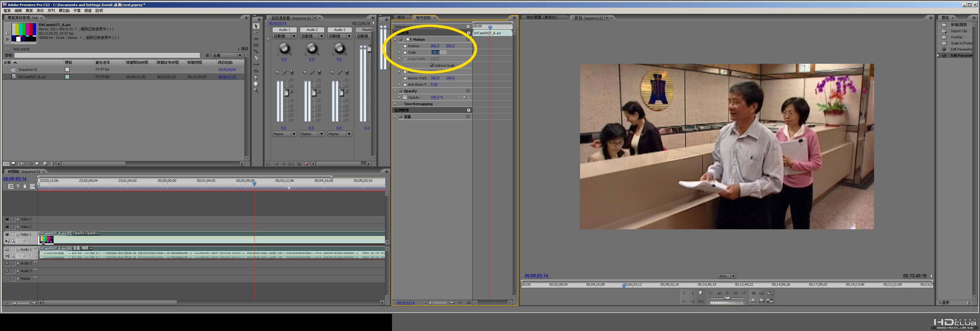980x331 pixels.
Task: Open the search-in 名稱 dropdown
Action: click(227, 55)
